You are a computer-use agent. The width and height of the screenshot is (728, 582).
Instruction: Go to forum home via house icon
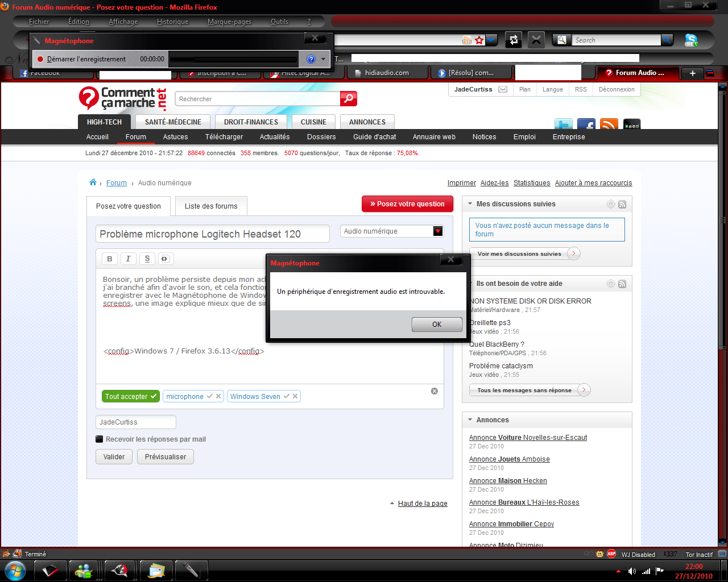click(x=93, y=182)
